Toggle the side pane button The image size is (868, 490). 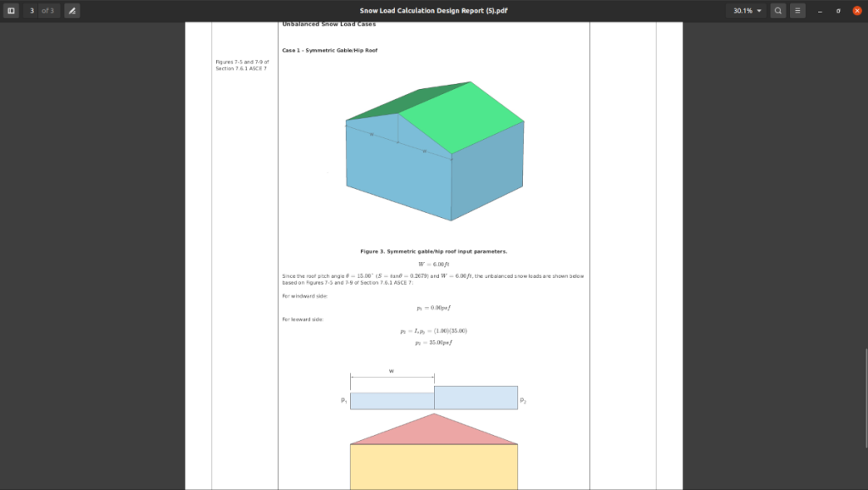(x=11, y=10)
